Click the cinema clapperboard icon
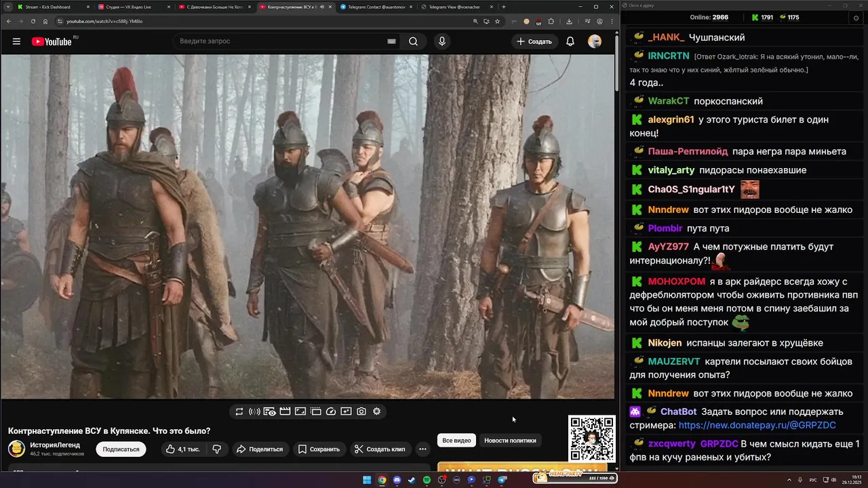 tap(285, 411)
